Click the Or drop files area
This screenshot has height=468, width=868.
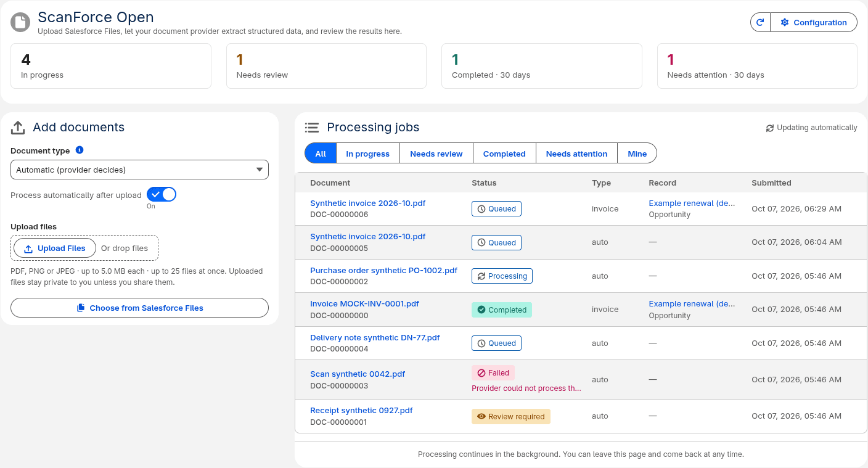pyautogui.click(x=125, y=248)
